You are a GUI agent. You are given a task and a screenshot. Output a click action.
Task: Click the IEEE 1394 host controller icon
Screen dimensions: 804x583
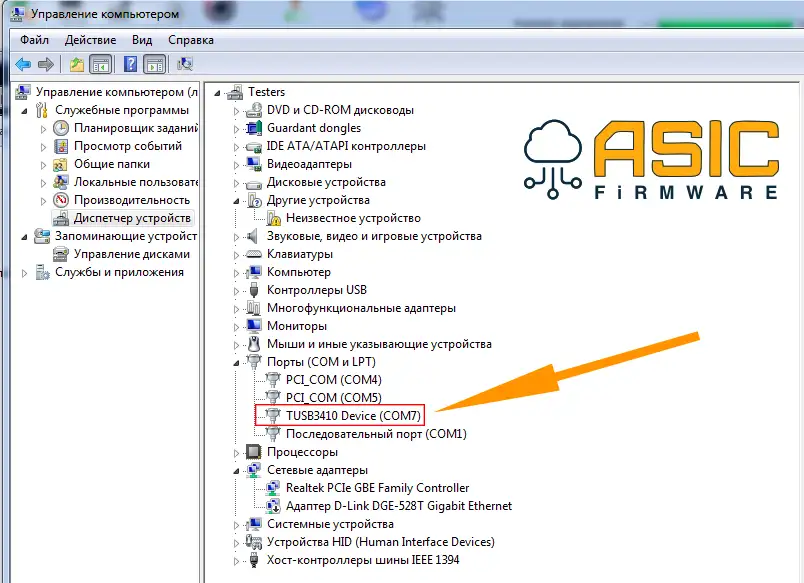click(254, 560)
